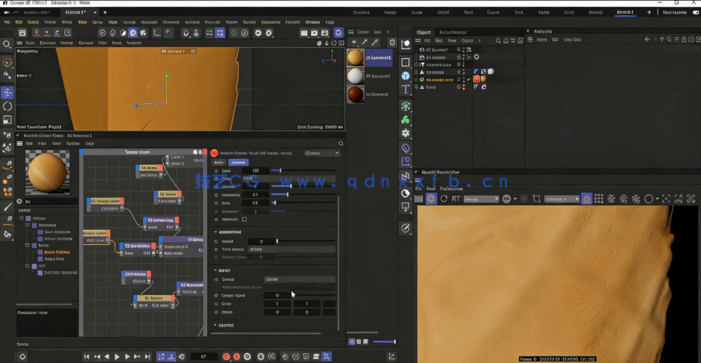Add a cube primitive from vertical palette
This screenshot has width=701, height=363.
coord(405,76)
